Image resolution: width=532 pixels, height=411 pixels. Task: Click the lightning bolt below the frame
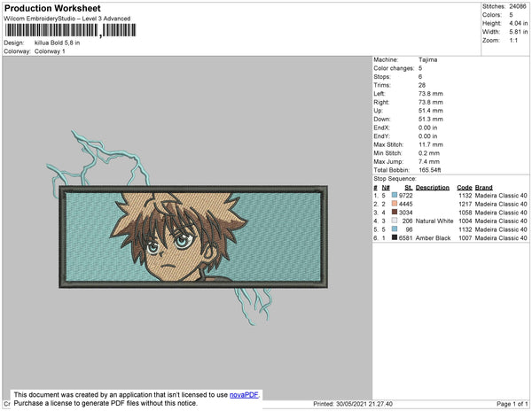[253, 306]
